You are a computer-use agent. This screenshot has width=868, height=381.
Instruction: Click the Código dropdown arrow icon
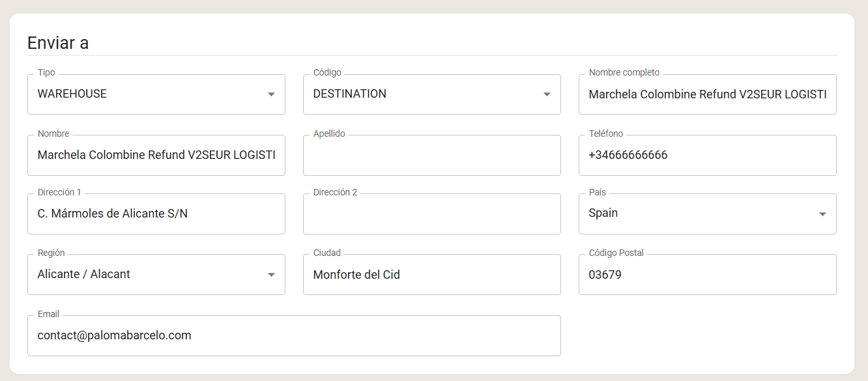coord(547,94)
